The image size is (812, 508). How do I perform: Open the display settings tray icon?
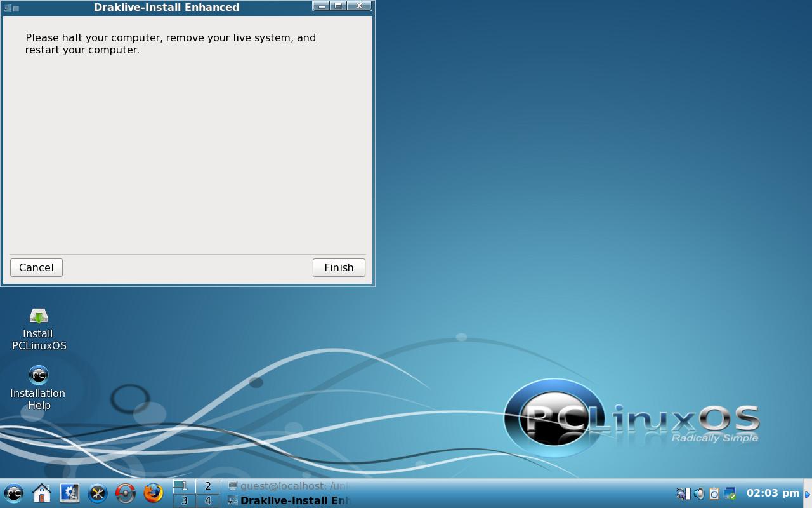tap(730, 493)
